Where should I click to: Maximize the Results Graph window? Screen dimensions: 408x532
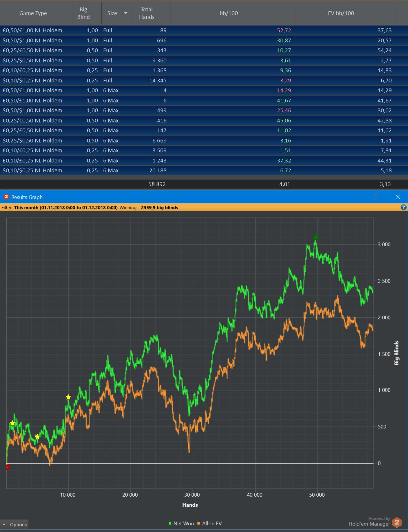(377, 197)
